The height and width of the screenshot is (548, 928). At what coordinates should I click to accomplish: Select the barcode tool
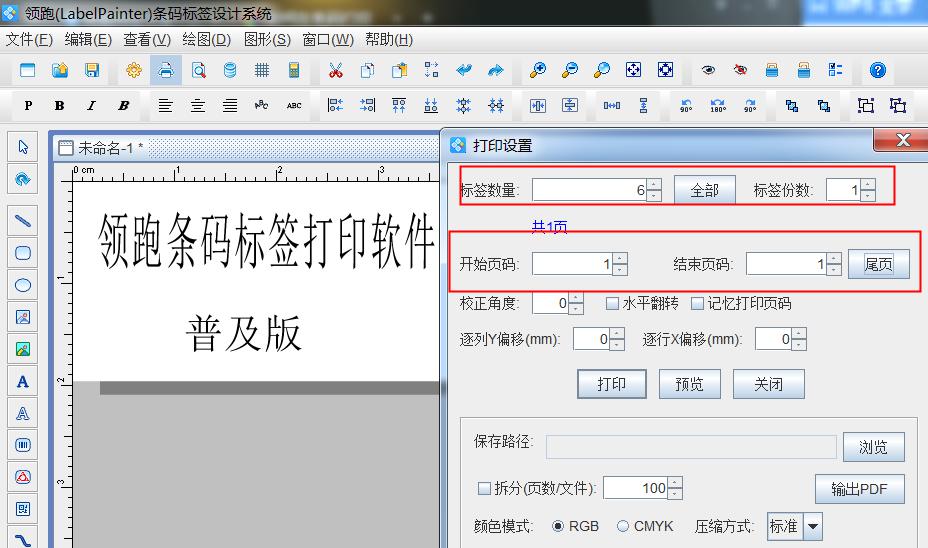click(23, 445)
